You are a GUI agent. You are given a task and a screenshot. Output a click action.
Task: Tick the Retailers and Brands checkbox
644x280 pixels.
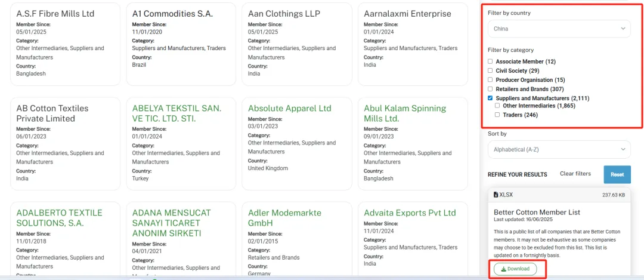(490, 89)
